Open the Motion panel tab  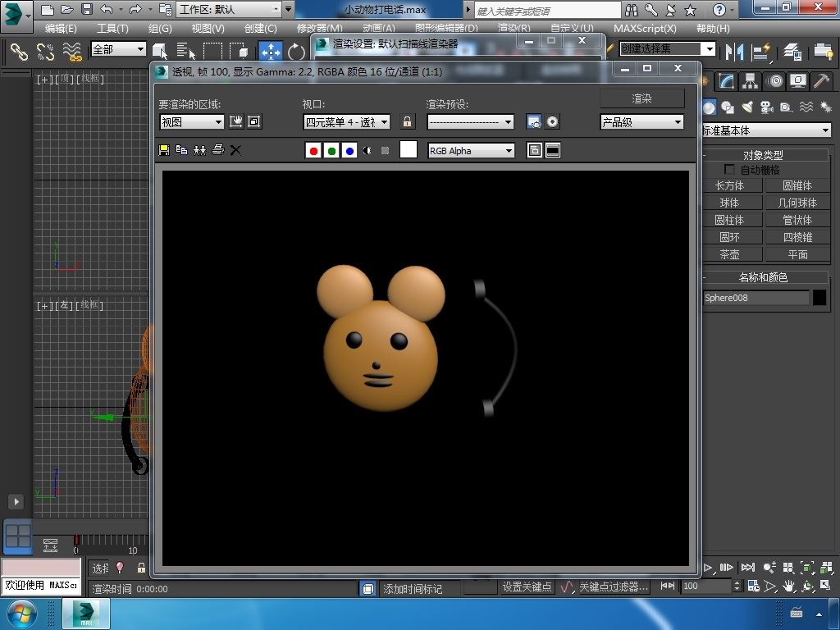pos(774,81)
